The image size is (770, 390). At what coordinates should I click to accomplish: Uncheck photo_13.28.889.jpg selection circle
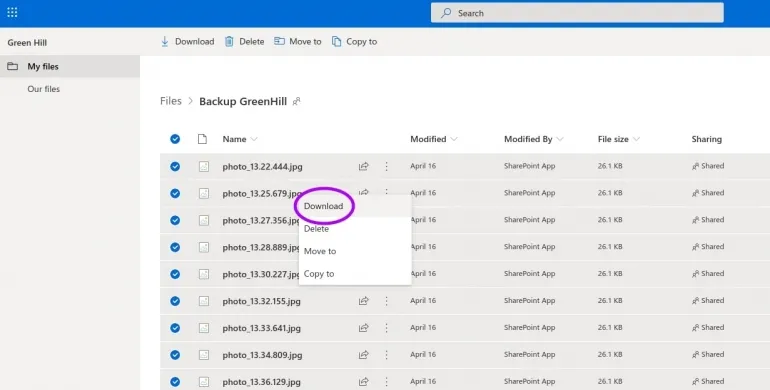coord(175,247)
